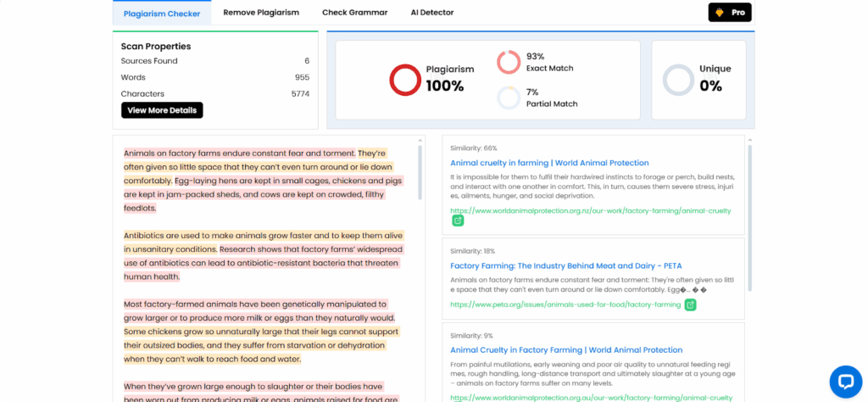Open 'Animal cruelty in farming | World Animal Protection' link
The width and height of the screenshot is (868, 402).
(x=549, y=163)
